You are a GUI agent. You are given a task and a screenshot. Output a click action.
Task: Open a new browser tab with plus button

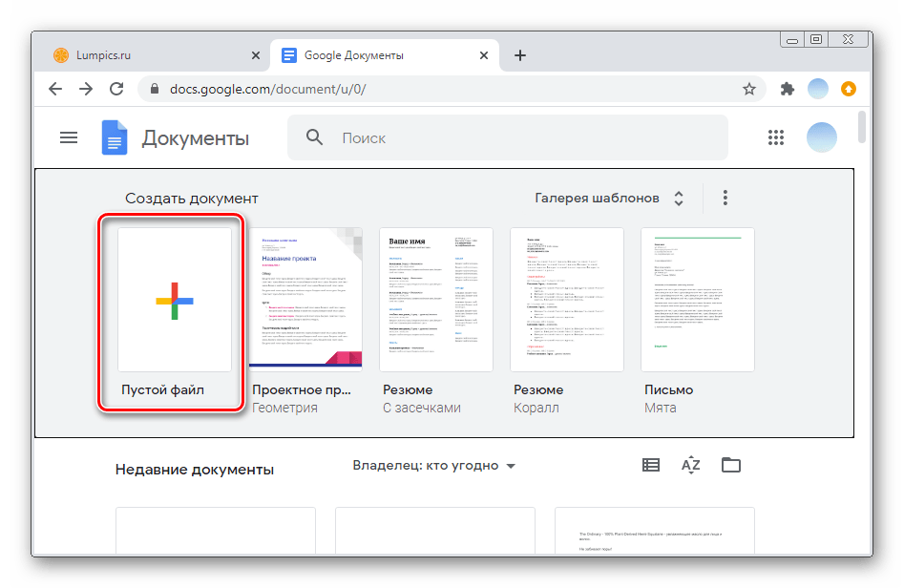520,55
